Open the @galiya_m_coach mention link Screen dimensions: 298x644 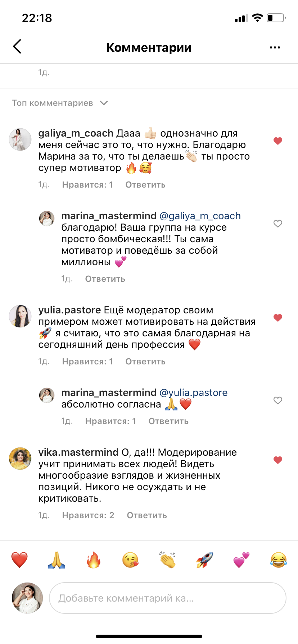200,216
